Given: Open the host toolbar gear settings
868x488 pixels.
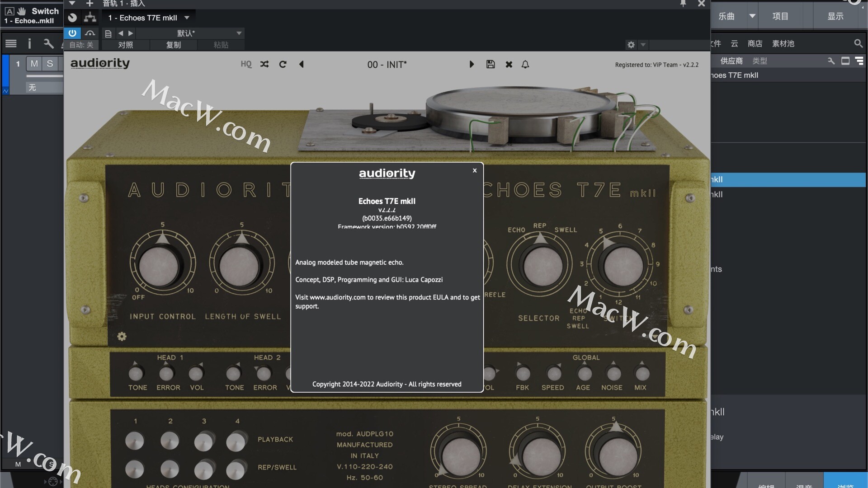Looking at the screenshot, I should tap(631, 45).
